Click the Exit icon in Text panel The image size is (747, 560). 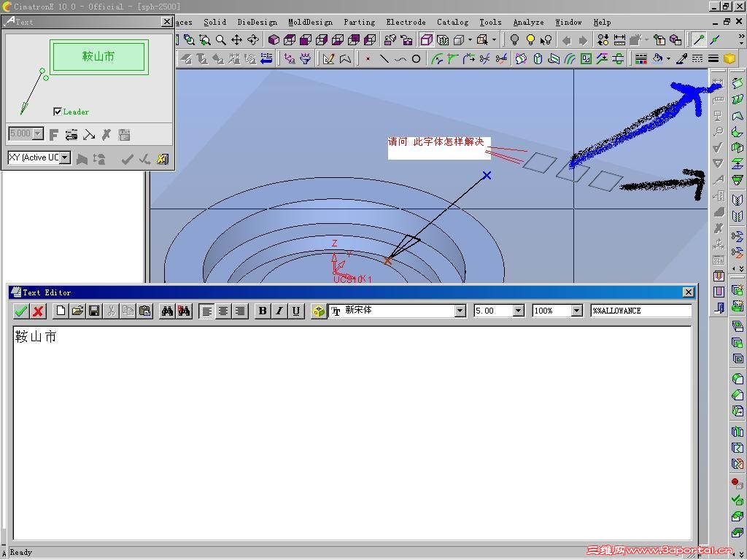point(163,159)
